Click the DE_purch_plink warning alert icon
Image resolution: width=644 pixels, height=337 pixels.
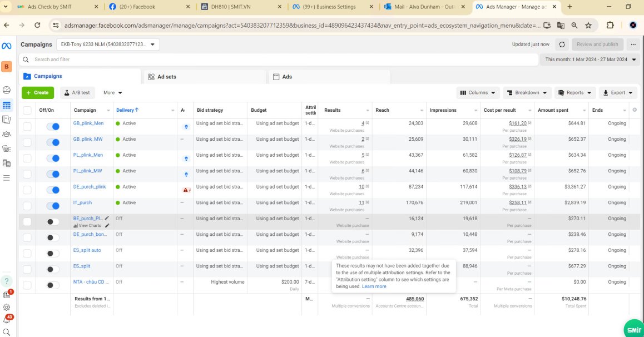tap(186, 190)
